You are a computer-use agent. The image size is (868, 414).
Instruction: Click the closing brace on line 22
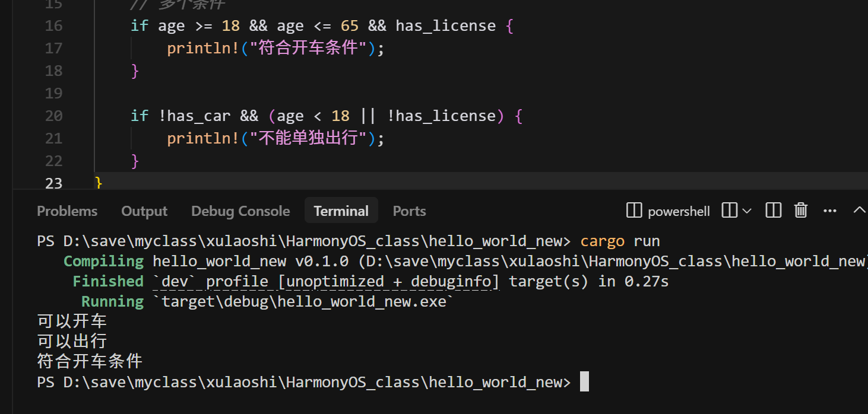[135, 161]
